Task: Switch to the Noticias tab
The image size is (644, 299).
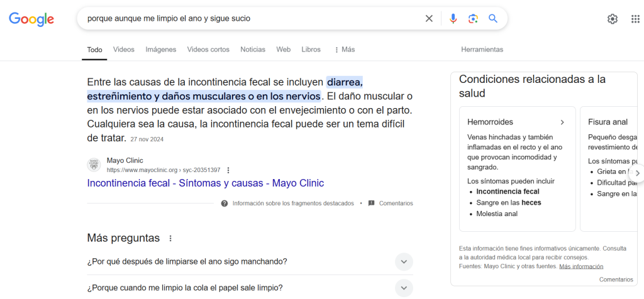Action: point(253,50)
